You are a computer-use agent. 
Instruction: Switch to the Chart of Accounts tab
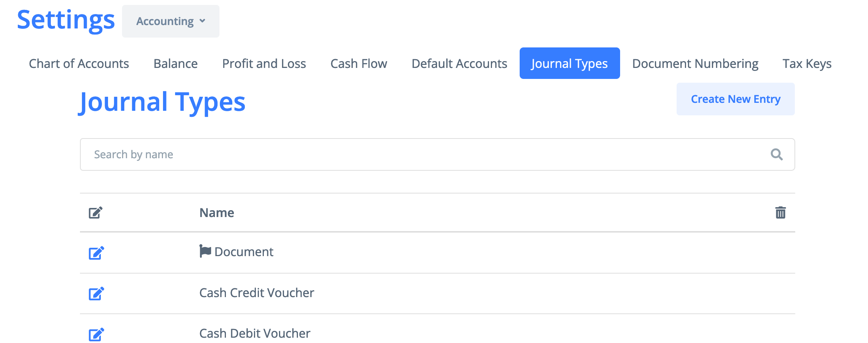[79, 63]
